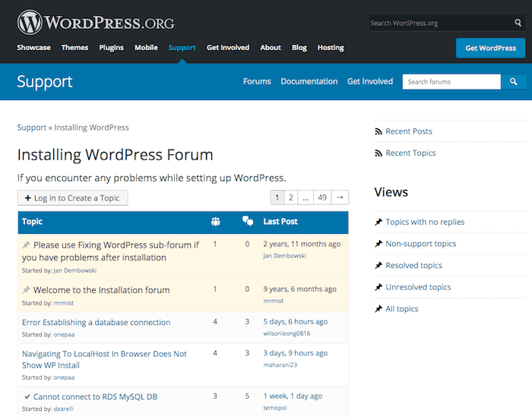Open the Plugins menu item

pyautogui.click(x=111, y=47)
